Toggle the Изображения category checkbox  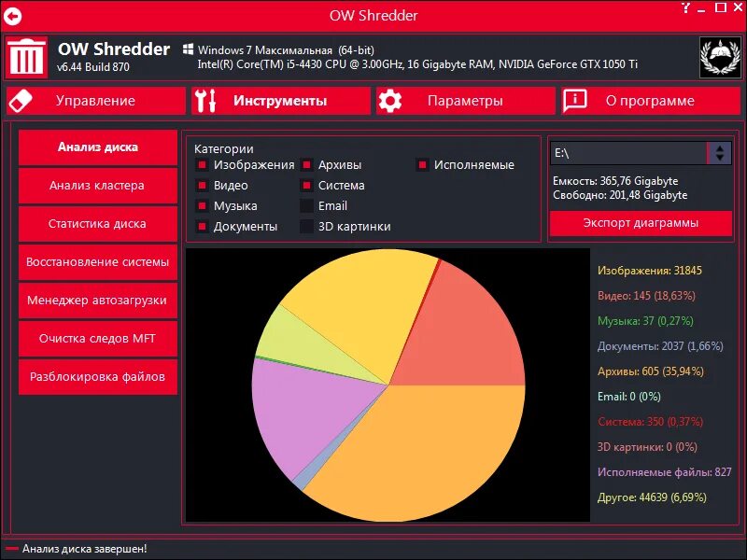202,165
